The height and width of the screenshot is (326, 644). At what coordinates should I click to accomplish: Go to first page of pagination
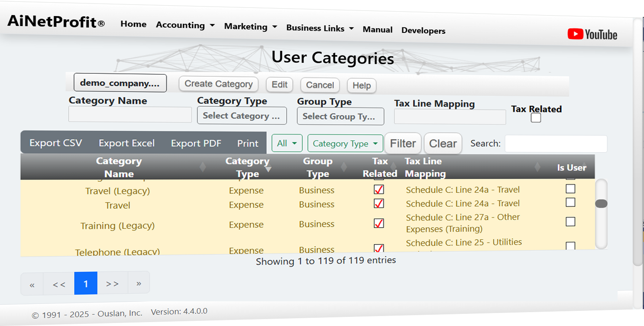(x=32, y=284)
